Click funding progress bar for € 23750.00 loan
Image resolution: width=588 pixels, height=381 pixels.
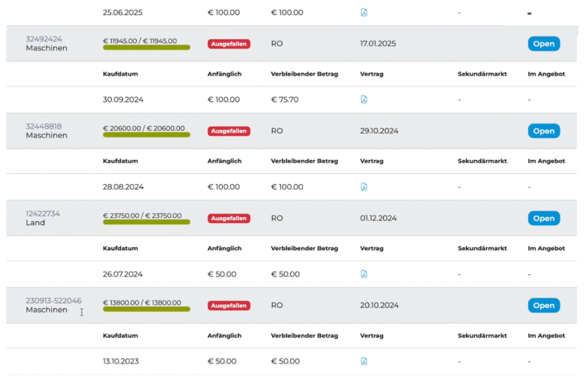(146, 222)
